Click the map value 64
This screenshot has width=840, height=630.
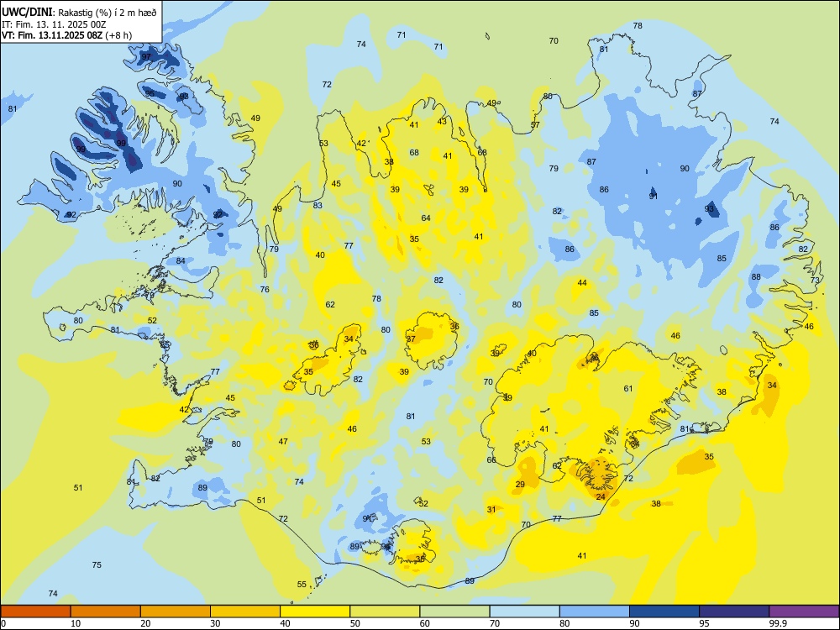pos(426,218)
